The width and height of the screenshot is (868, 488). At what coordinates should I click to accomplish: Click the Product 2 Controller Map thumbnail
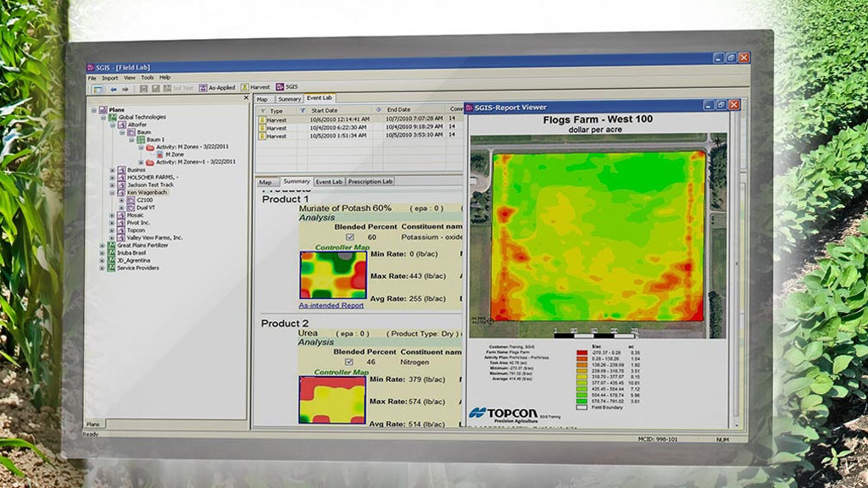(x=332, y=400)
